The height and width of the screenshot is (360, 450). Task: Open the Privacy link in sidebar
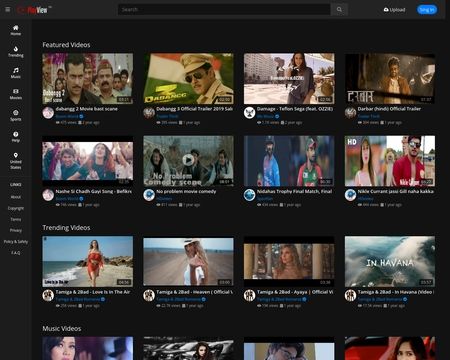pyautogui.click(x=16, y=230)
